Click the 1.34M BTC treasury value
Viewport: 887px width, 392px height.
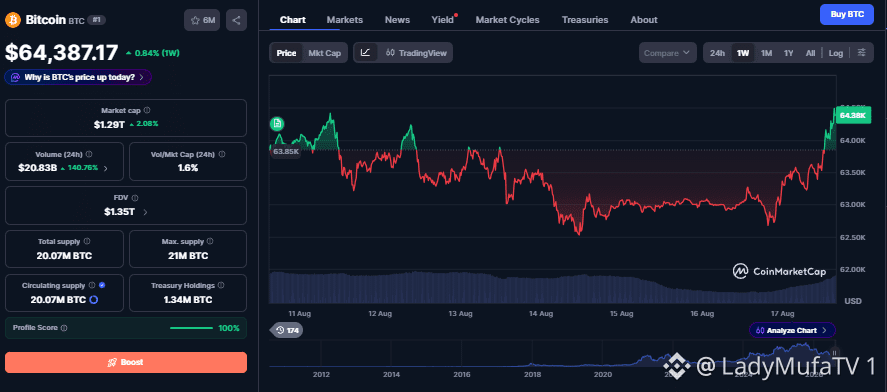coord(187,299)
